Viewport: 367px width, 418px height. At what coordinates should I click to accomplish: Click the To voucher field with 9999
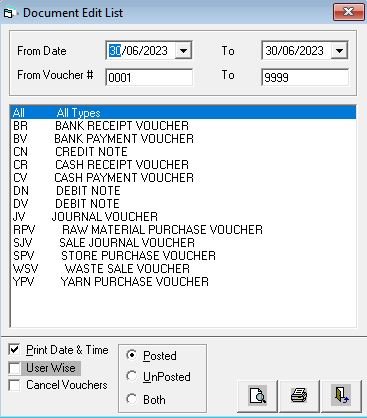pyautogui.click(x=305, y=77)
